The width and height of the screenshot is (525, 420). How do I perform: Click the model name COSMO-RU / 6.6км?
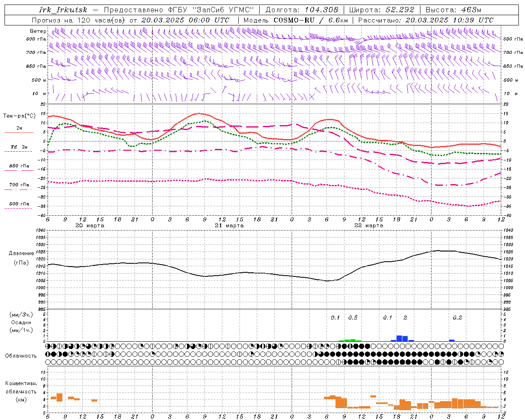pyautogui.click(x=310, y=20)
